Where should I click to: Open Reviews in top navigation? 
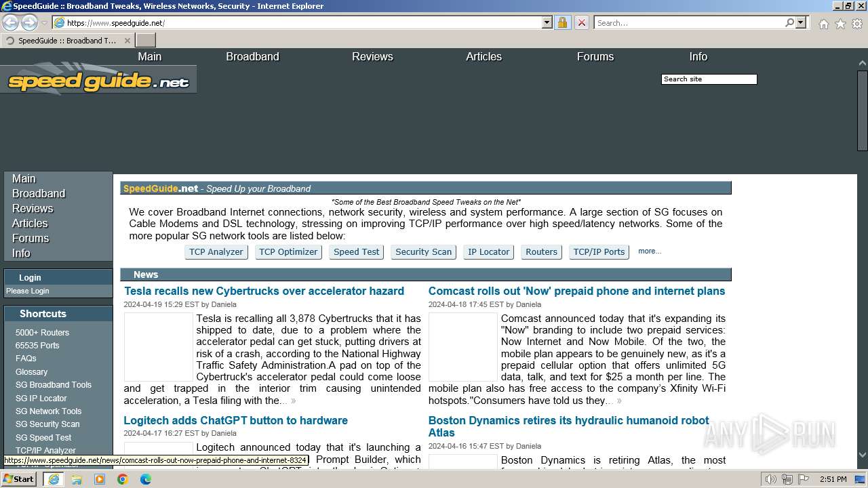click(372, 57)
